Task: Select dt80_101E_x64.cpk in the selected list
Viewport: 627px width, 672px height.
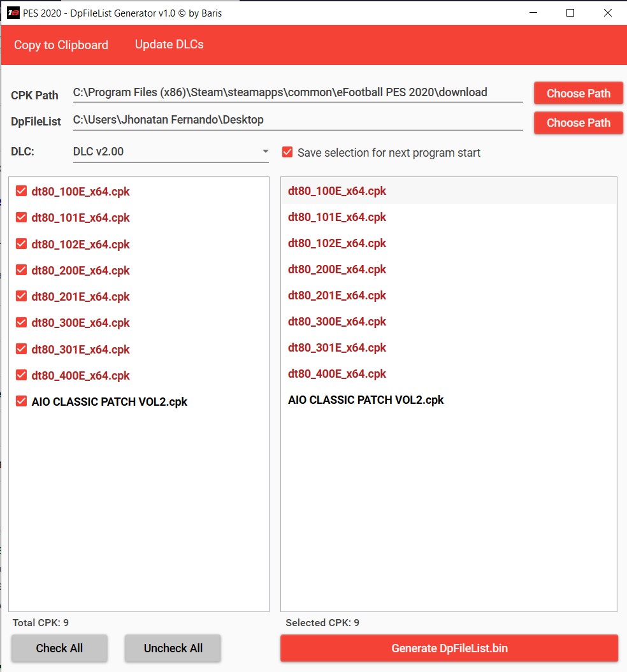Action: 449,217
